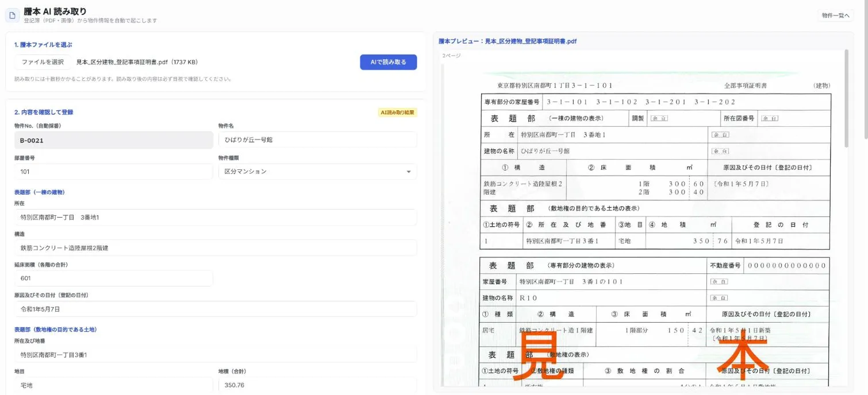Viewport: 868px width, 395px height.
Task: Click the 2ページ label in the preview
Action: pos(452,56)
